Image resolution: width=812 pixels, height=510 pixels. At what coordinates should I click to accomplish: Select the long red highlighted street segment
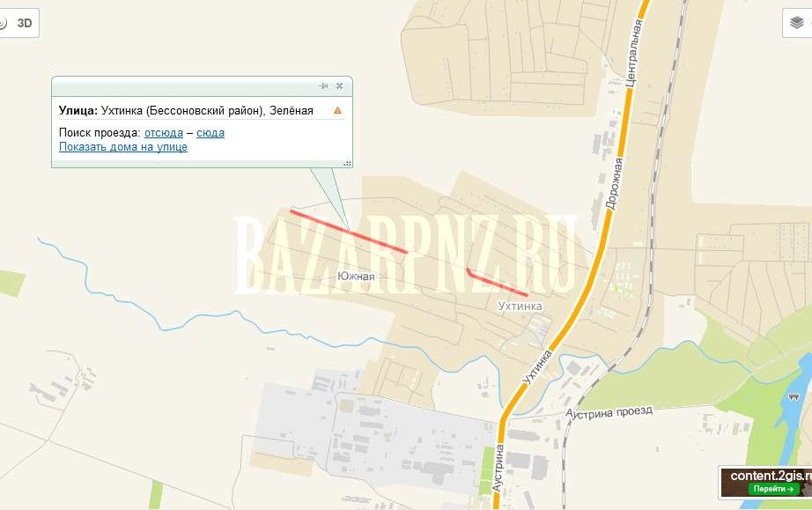tap(349, 232)
